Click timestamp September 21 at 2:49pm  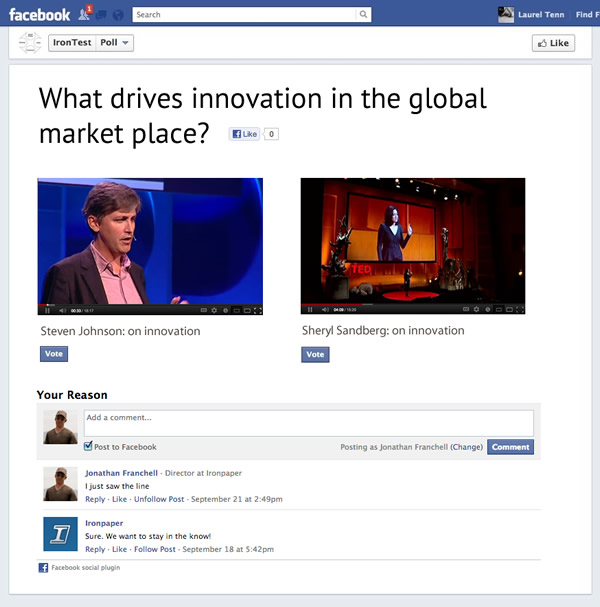[x=237, y=499]
